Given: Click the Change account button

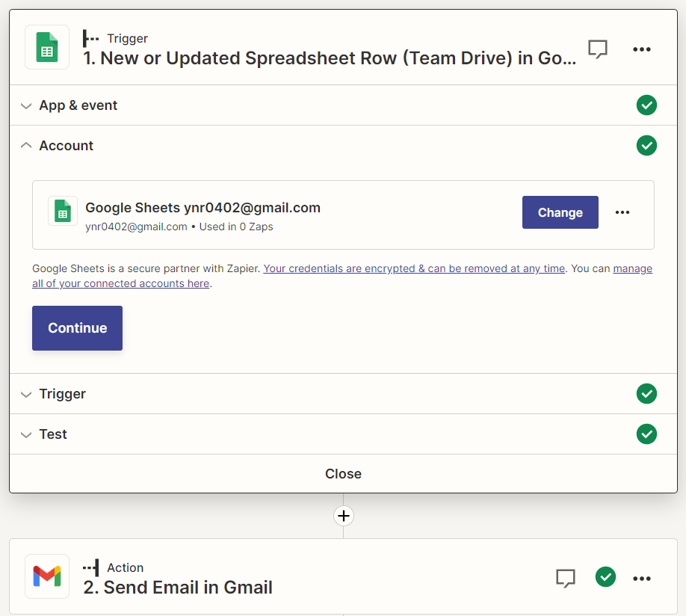Looking at the screenshot, I should 560,212.
